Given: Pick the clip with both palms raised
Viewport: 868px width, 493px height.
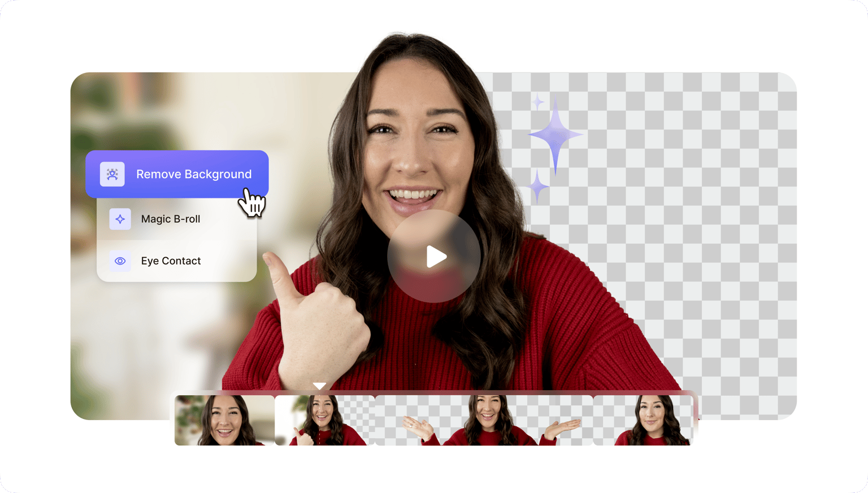Looking at the screenshot, I should pos(484,420).
